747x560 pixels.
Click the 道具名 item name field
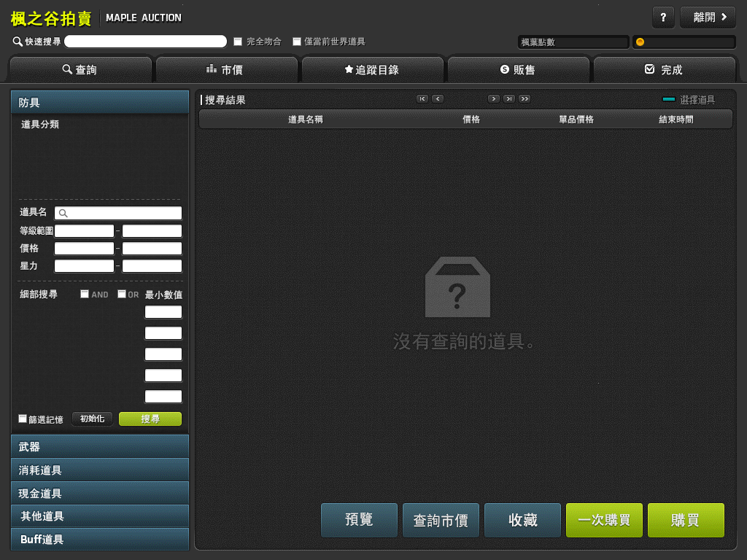point(118,213)
